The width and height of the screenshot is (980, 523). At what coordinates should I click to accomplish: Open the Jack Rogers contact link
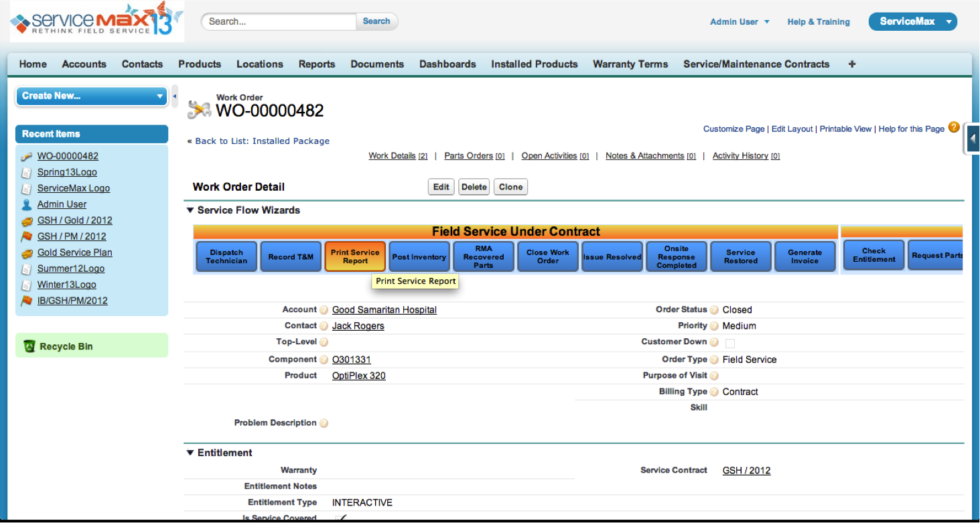coord(358,326)
